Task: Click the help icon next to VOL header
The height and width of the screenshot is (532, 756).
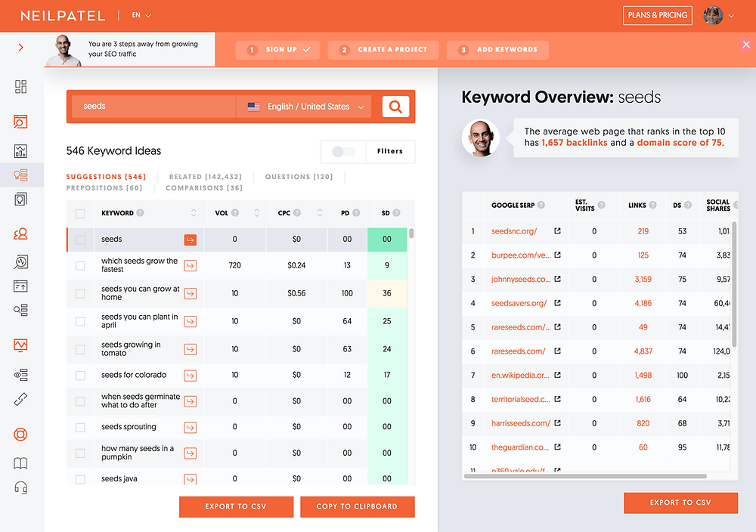Action: [235, 213]
